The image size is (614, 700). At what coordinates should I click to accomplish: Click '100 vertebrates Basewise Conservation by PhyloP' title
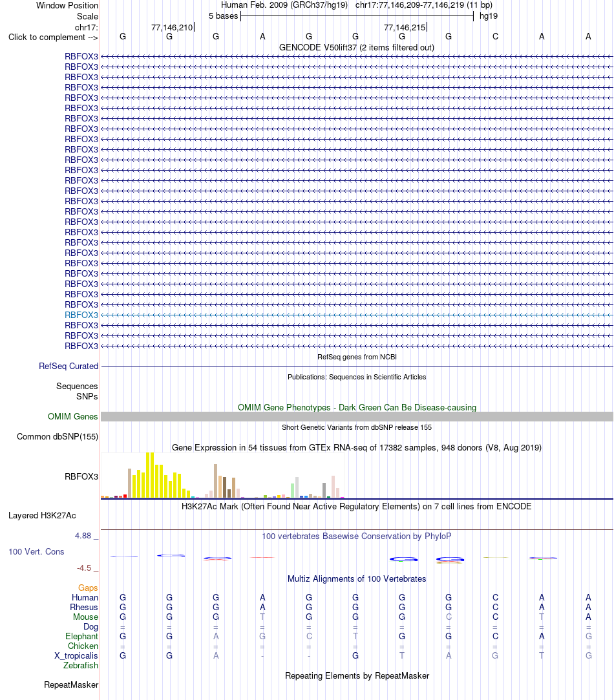[357, 536]
